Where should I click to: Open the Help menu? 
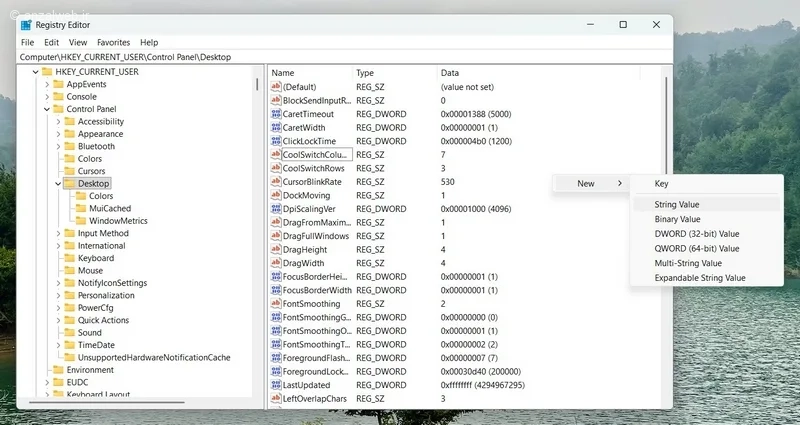click(x=149, y=42)
